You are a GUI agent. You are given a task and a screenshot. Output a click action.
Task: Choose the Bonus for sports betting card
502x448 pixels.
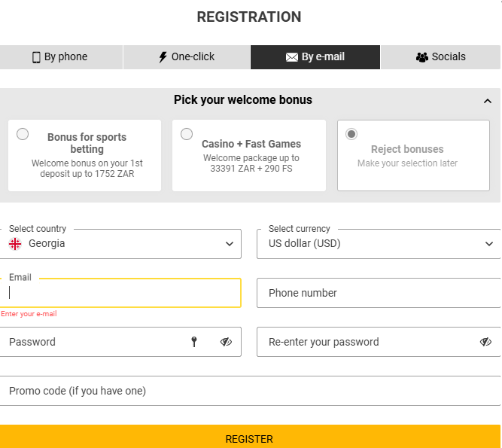pos(84,155)
